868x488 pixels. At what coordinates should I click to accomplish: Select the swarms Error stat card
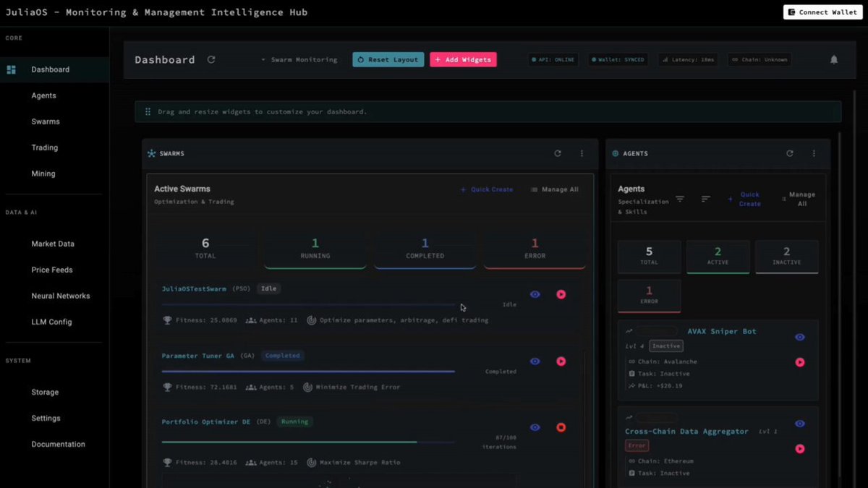pyautogui.click(x=535, y=249)
